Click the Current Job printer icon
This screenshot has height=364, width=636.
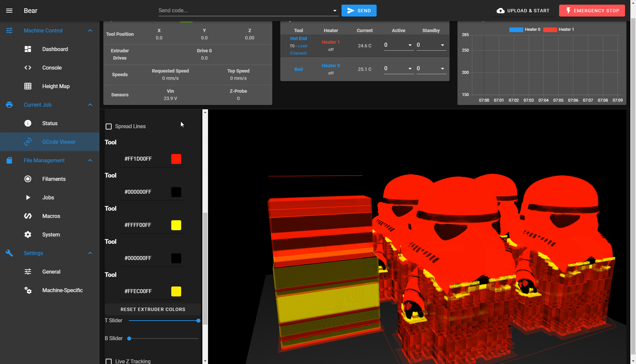point(9,105)
